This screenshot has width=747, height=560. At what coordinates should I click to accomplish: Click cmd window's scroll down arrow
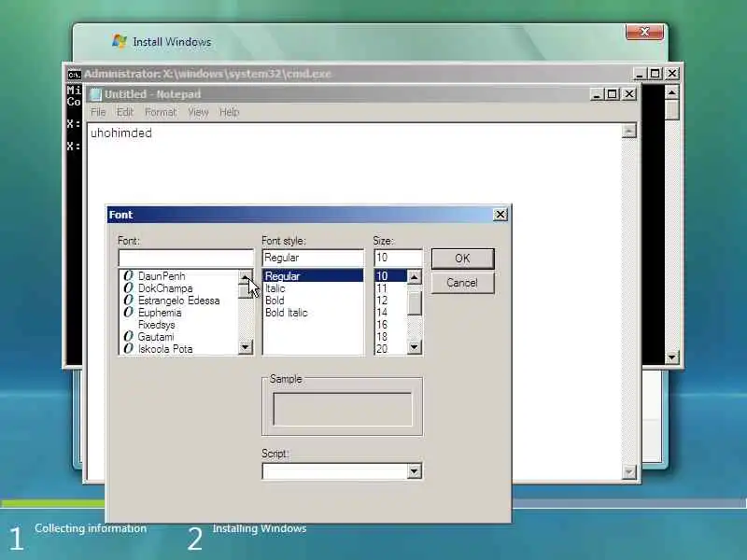click(x=671, y=357)
